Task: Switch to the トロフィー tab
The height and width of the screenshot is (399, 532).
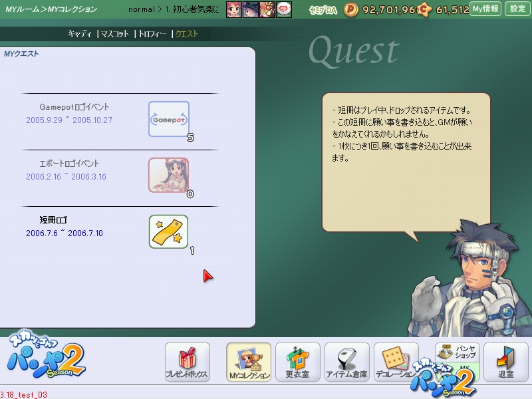Action: pyautogui.click(x=152, y=33)
